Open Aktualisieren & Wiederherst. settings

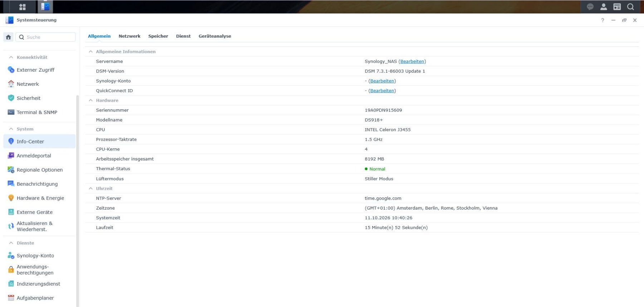(x=39, y=226)
